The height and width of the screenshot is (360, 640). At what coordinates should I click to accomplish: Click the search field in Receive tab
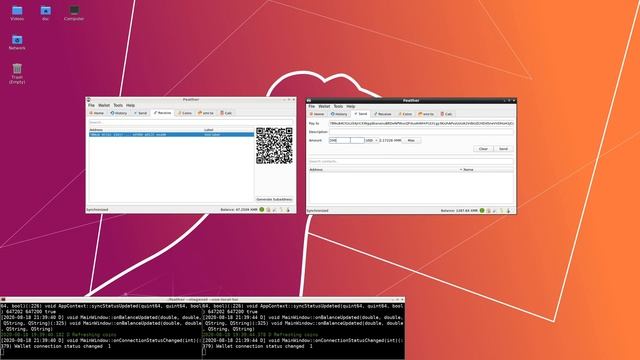pyautogui.click(x=191, y=122)
